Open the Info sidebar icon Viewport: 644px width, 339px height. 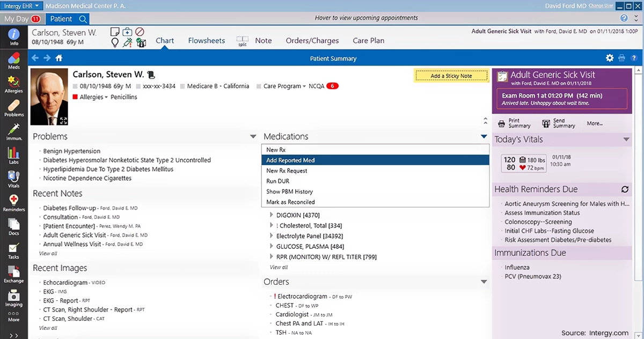13,36
